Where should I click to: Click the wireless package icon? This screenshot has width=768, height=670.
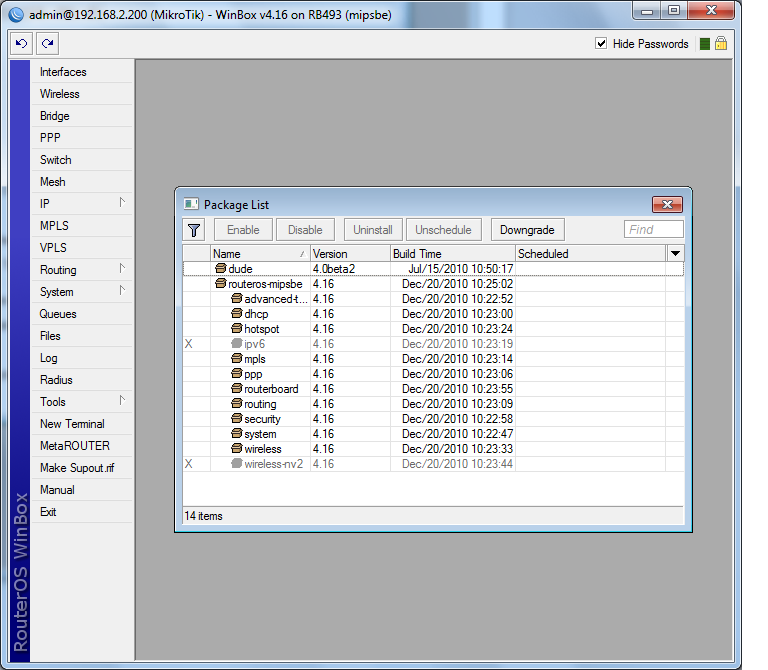(237, 449)
